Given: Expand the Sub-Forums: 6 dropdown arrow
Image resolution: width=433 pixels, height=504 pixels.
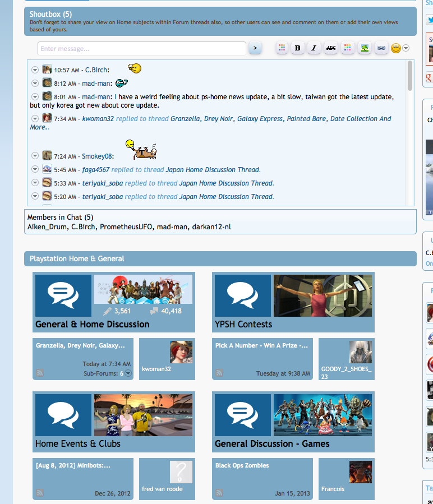Looking at the screenshot, I should click(128, 373).
